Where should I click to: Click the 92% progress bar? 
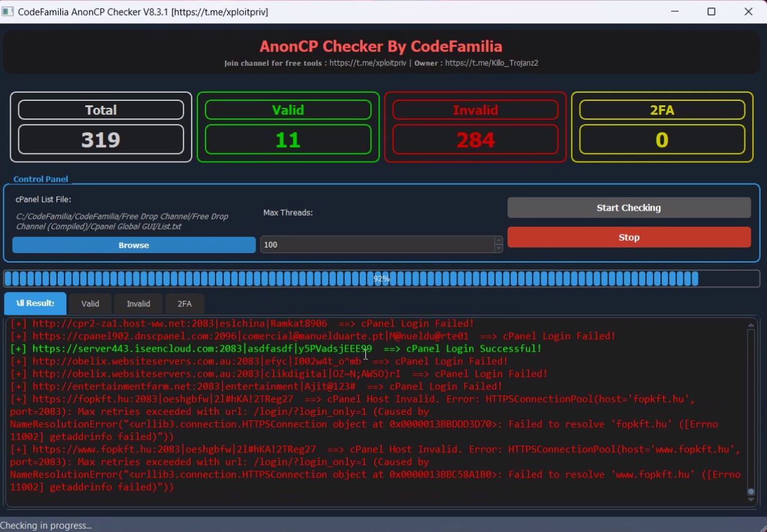tap(382, 279)
